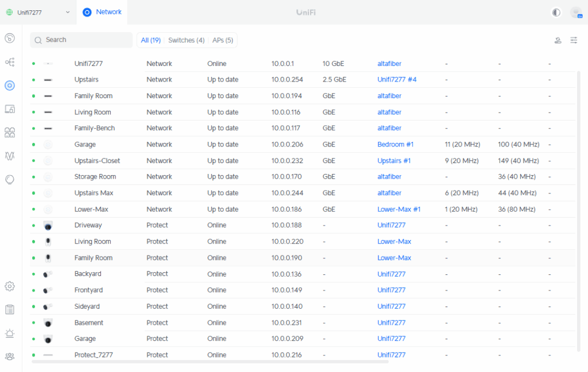Open the Client Devices icon in sidebar
The width and height of the screenshot is (588, 372).
click(10, 109)
